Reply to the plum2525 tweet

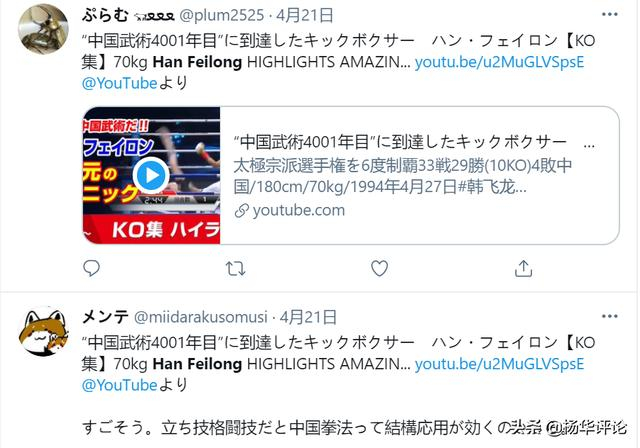click(x=91, y=268)
